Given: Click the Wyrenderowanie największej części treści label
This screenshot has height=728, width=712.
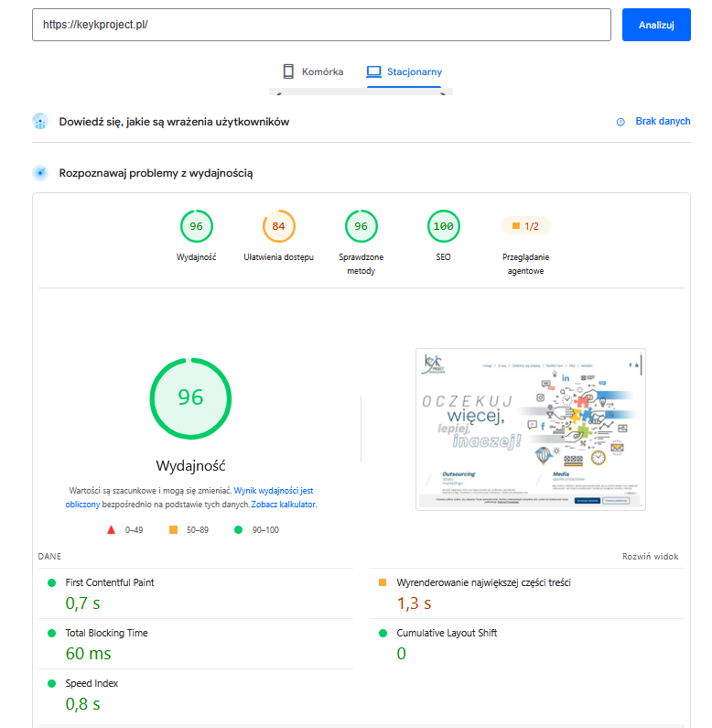Looking at the screenshot, I should pyautogui.click(x=483, y=582).
